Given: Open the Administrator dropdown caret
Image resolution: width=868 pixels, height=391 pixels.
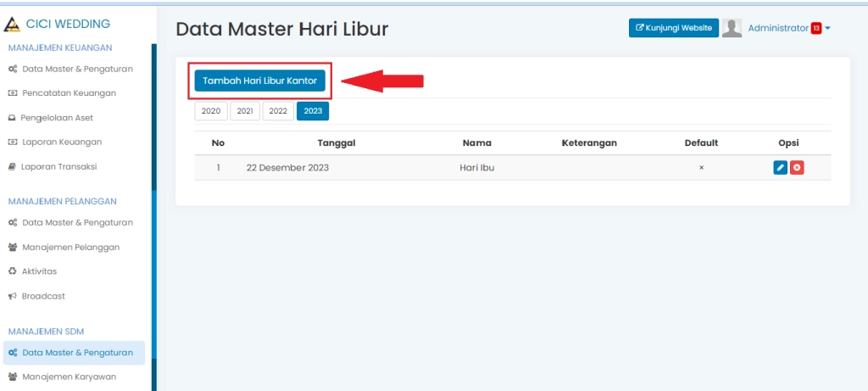Looking at the screenshot, I should tap(827, 28).
